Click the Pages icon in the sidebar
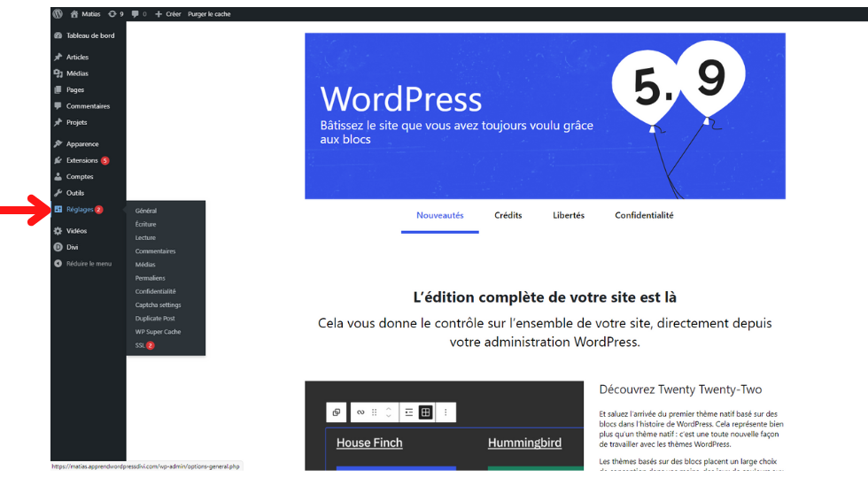The width and height of the screenshot is (868, 478). point(58,89)
